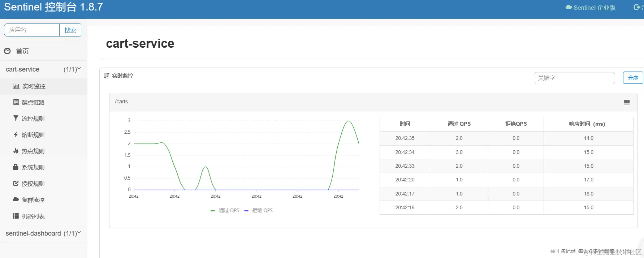The height and width of the screenshot is (258, 644).
Task: Click the home dashboard icon beside 首页
Action: [7, 51]
